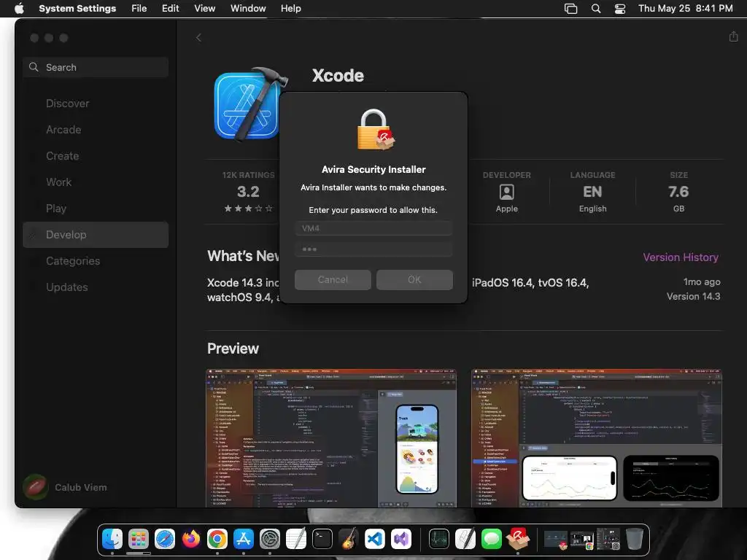Click the Apple developer person icon
Viewport: 747px width, 560px height.
click(x=506, y=192)
